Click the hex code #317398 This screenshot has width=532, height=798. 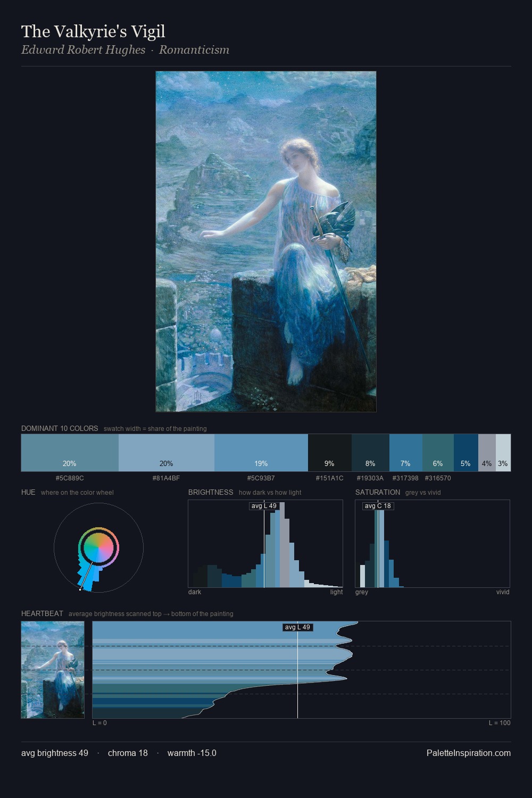[x=405, y=478]
